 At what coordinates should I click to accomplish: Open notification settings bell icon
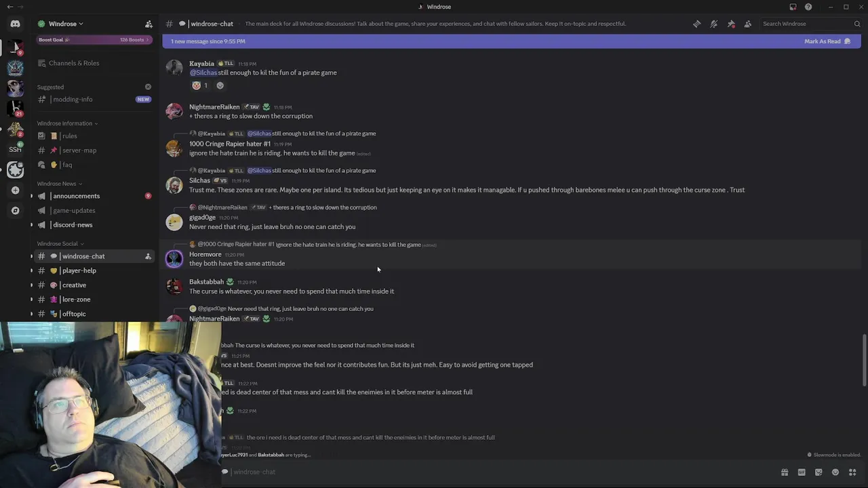tap(714, 24)
